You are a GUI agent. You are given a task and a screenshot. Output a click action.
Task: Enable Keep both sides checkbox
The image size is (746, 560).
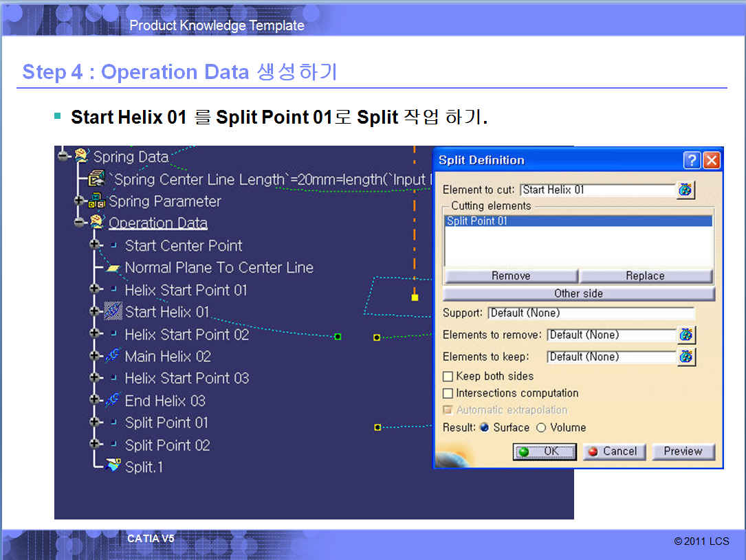click(448, 377)
